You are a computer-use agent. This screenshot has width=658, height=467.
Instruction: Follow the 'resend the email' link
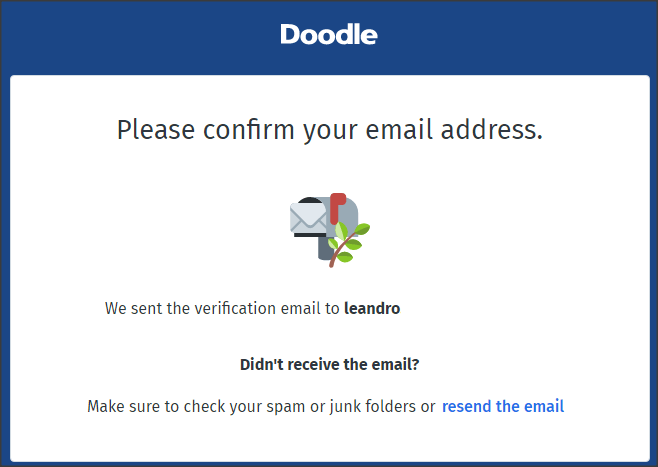tap(503, 406)
